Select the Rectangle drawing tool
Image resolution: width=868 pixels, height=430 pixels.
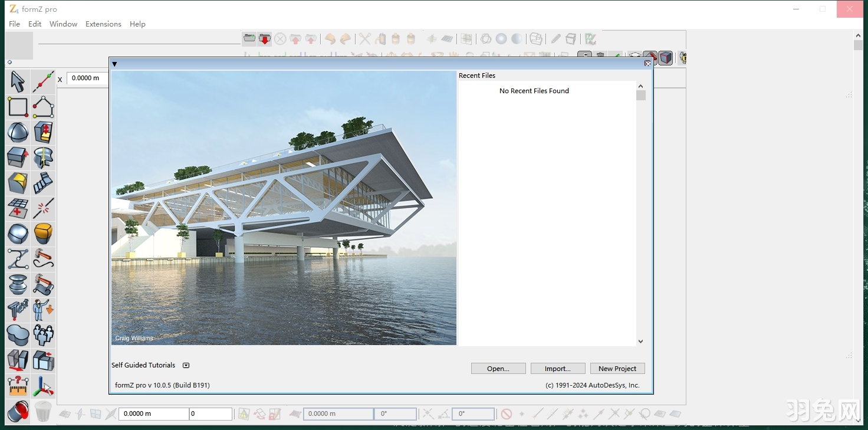point(18,107)
